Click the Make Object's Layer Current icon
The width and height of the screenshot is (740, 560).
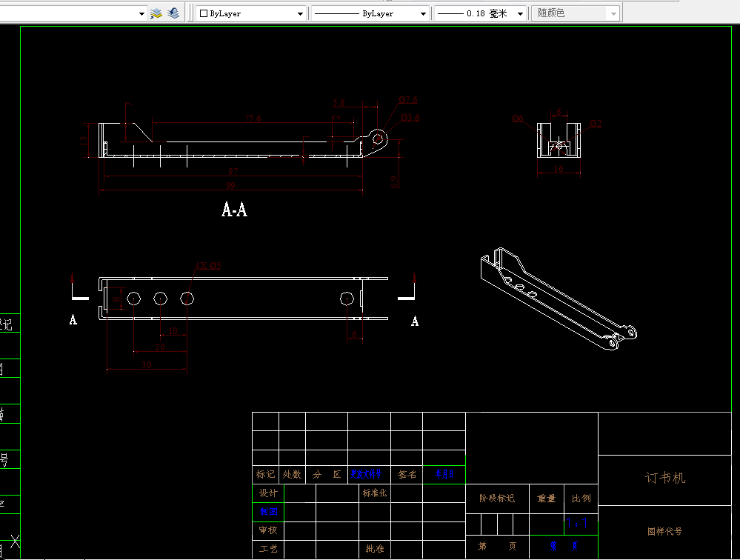point(156,13)
